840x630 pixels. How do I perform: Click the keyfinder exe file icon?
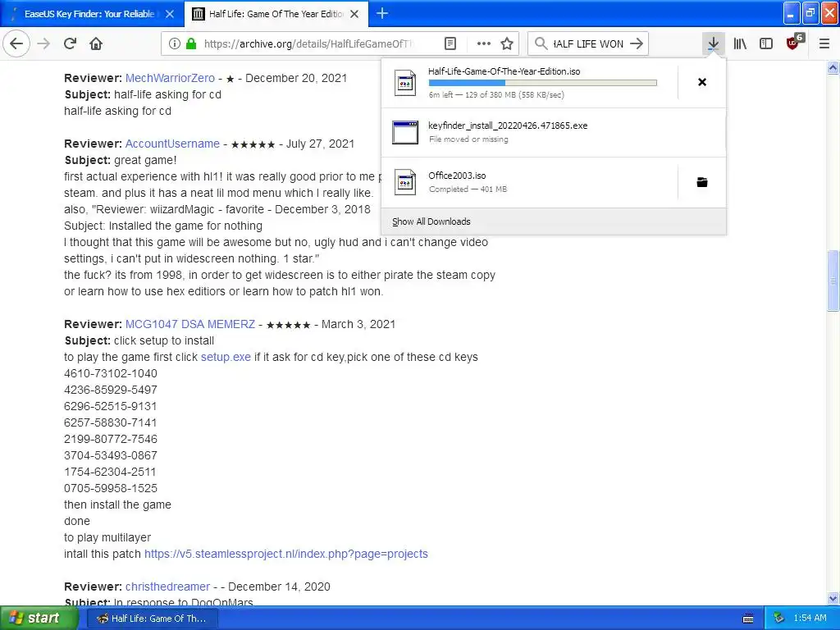click(x=405, y=132)
